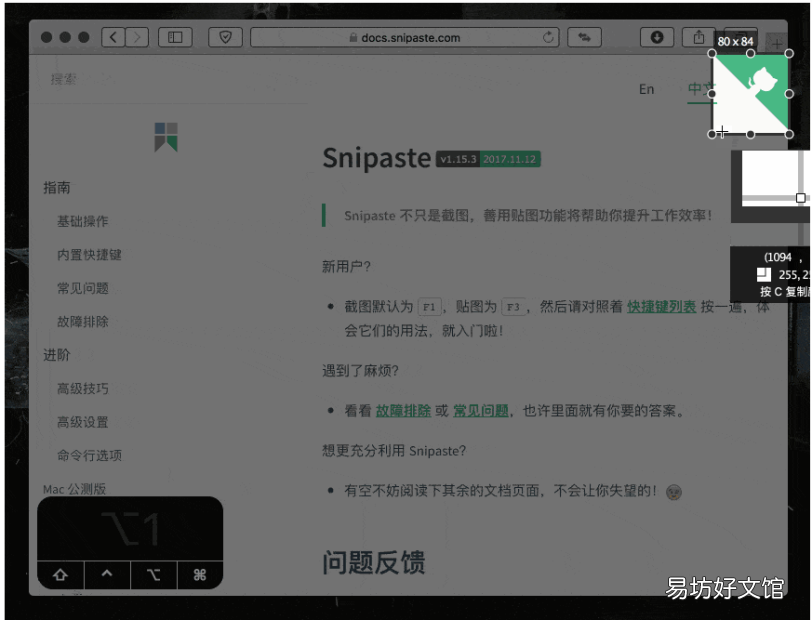Click the 新用户? subheading

click(x=346, y=266)
